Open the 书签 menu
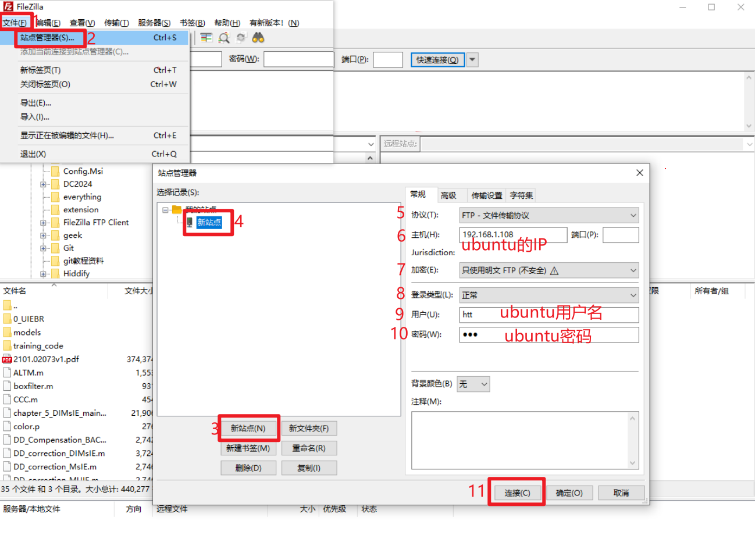Screen dimensions: 755x560 (x=193, y=23)
